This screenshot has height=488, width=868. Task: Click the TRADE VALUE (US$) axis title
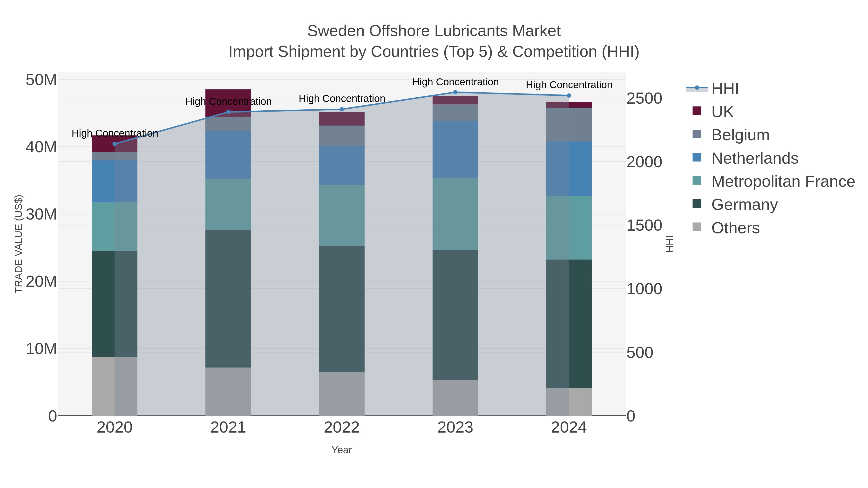[19, 244]
